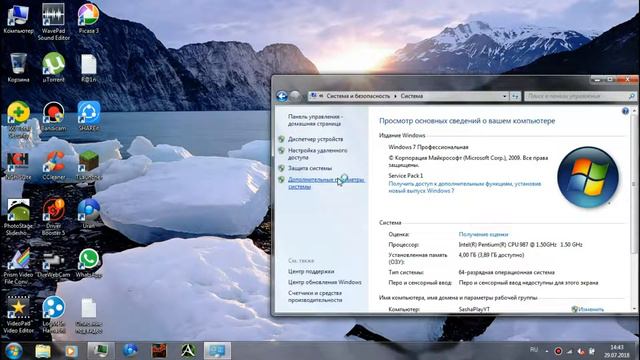This screenshot has height=360, width=640.
Task: Open Счетчики и средства производительности link
Action: (315, 296)
